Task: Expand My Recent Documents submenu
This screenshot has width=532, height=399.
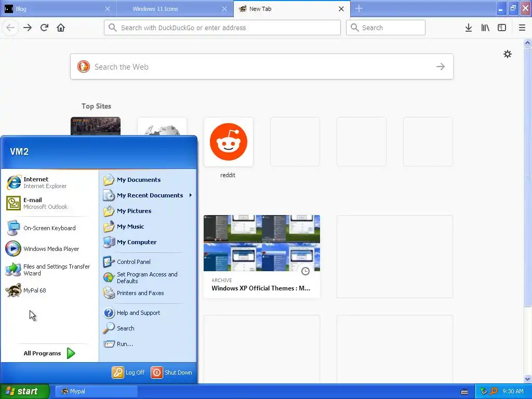Action: point(148,195)
